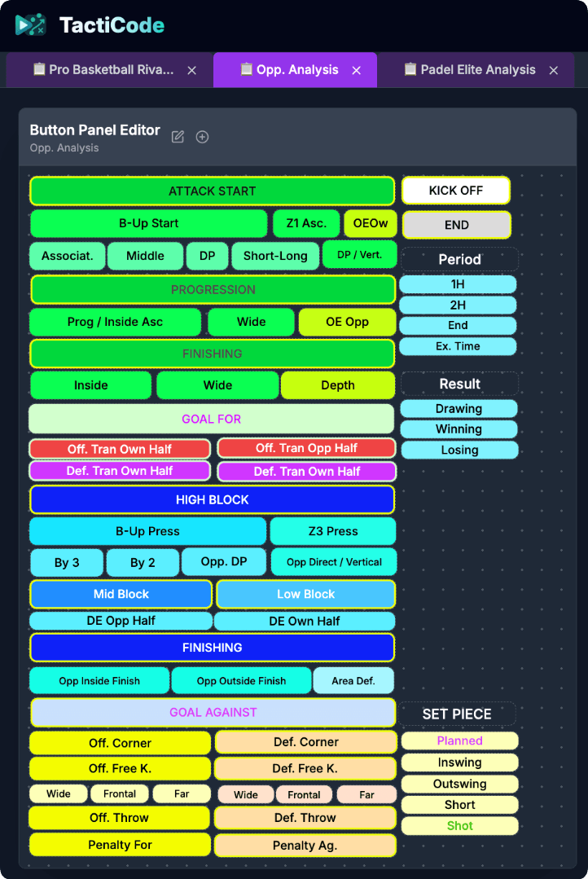Screen dimensions: 588x879
Task: Click the HIGH BLOCK button
Action: tap(213, 499)
